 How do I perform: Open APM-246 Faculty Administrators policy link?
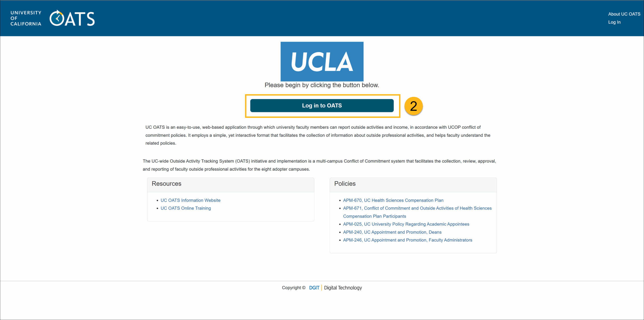click(407, 240)
